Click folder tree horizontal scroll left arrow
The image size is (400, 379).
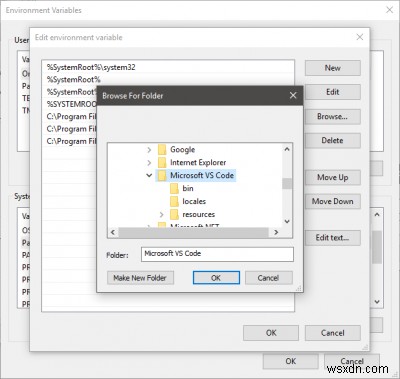113,232
